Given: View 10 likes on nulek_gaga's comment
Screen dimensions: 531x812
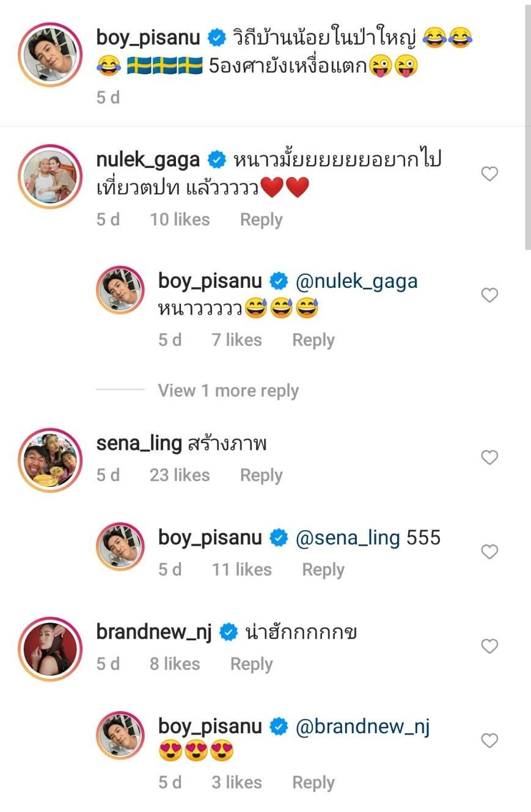Looking at the screenshot, I should click(x=180, y=219).
